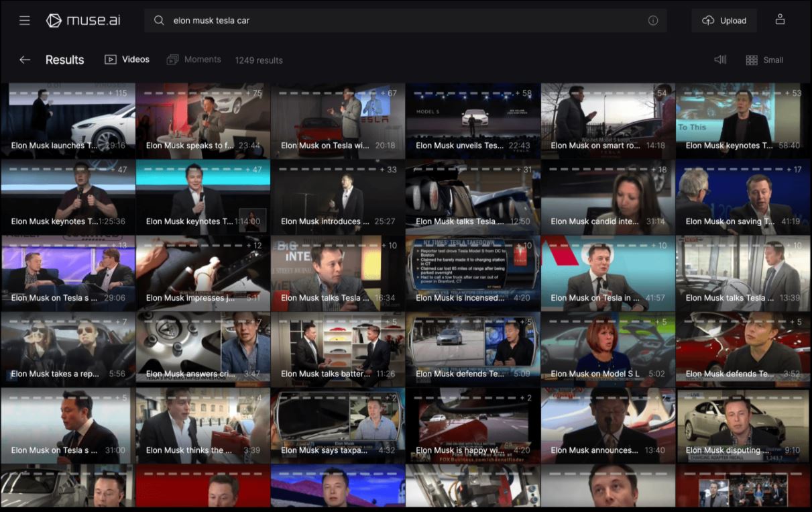Open video 'Elon Musk keynotes T...' 58:40
Viewport: 812px width, 512px height.
coord(743,121)
